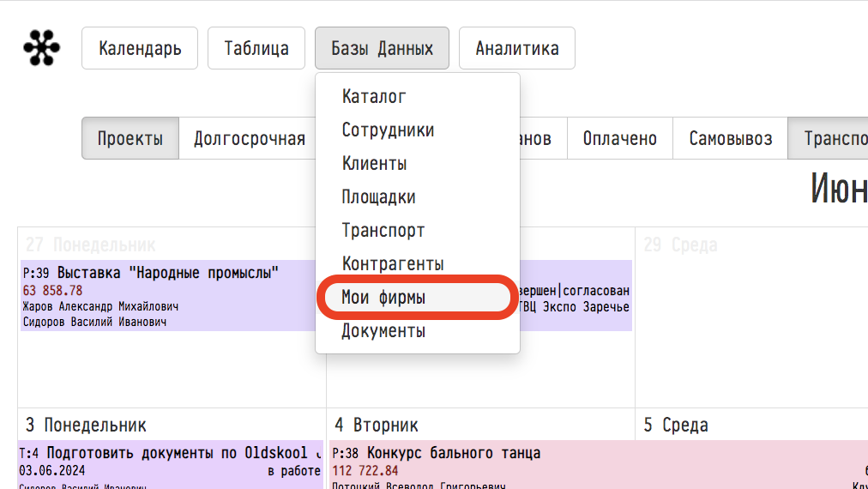
Task: Switch to the Таблица view
Action: [x=256, y=48]
